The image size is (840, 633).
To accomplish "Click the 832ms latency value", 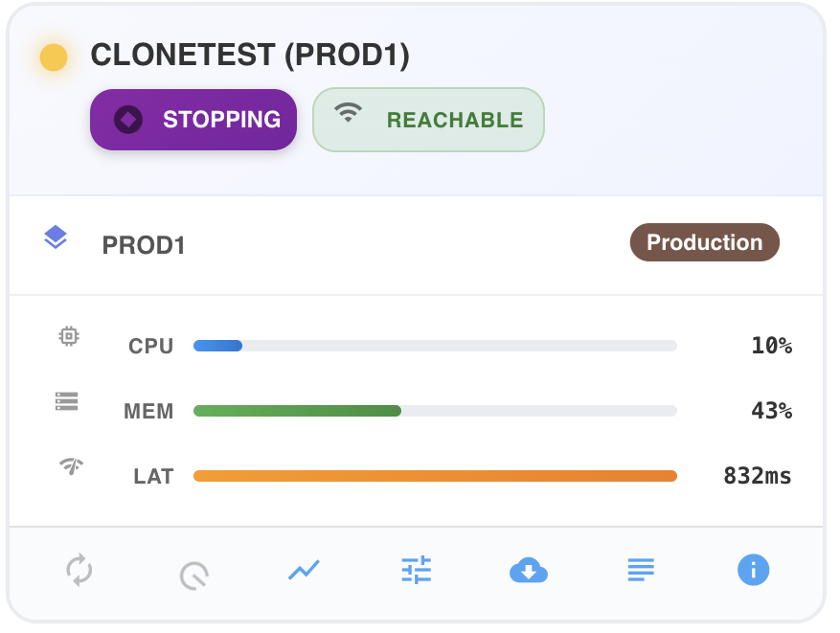I will 757,476.
